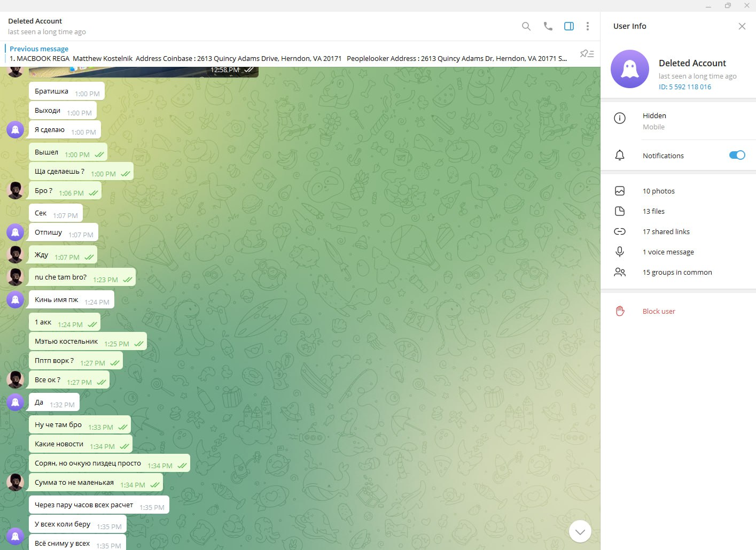Start a voice call with Deleted Account
The width and height of the screenshot is (756, 550).
pyautogui.click(x=548, y=26)
